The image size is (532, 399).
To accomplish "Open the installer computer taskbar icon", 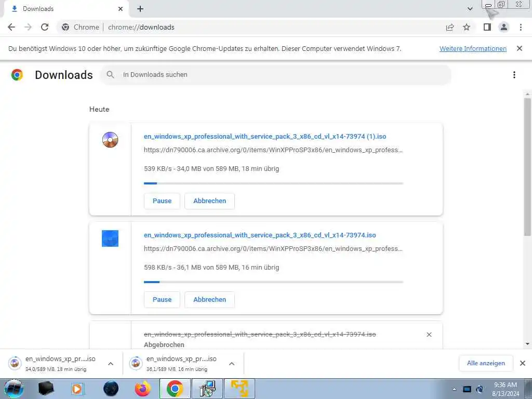I will pyautogui.click(x=207, y=389).
